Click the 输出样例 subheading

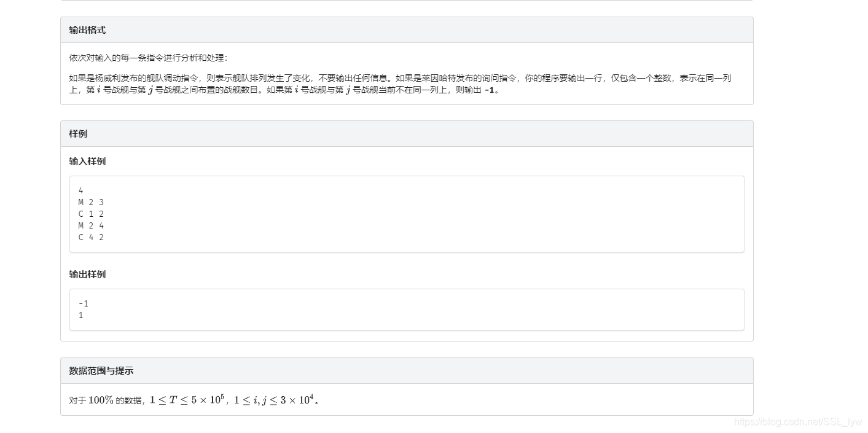(87, 275)
